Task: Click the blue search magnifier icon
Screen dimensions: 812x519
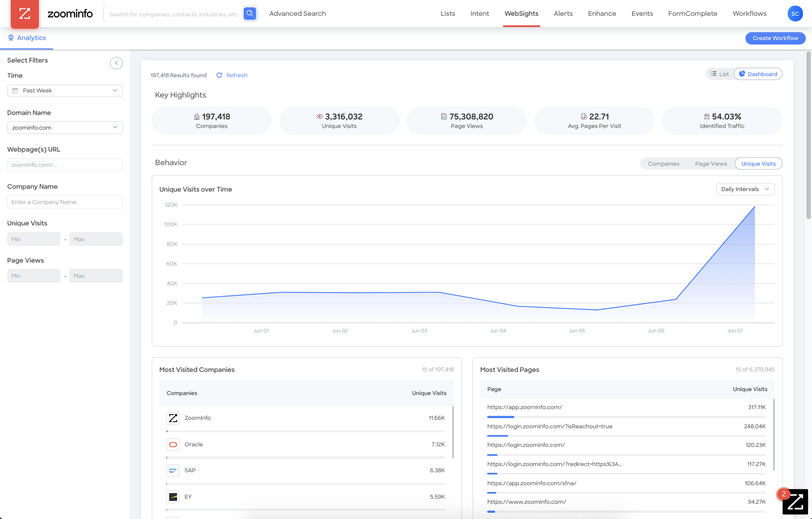Action: (x=250, y=14)
